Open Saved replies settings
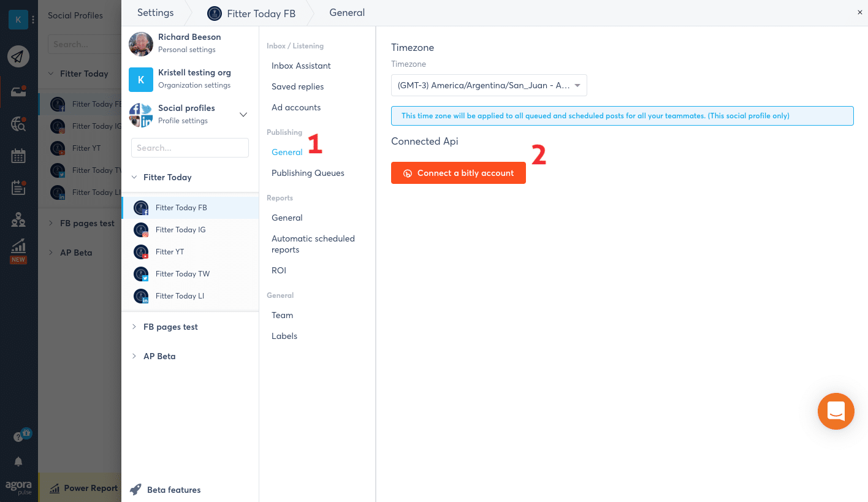 coord(297,86)
